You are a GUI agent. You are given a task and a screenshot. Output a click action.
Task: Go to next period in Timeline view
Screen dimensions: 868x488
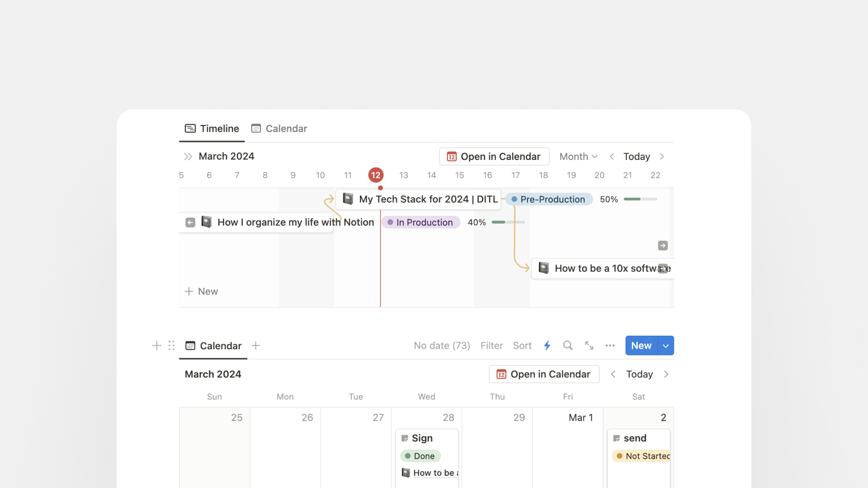(662, 156)
